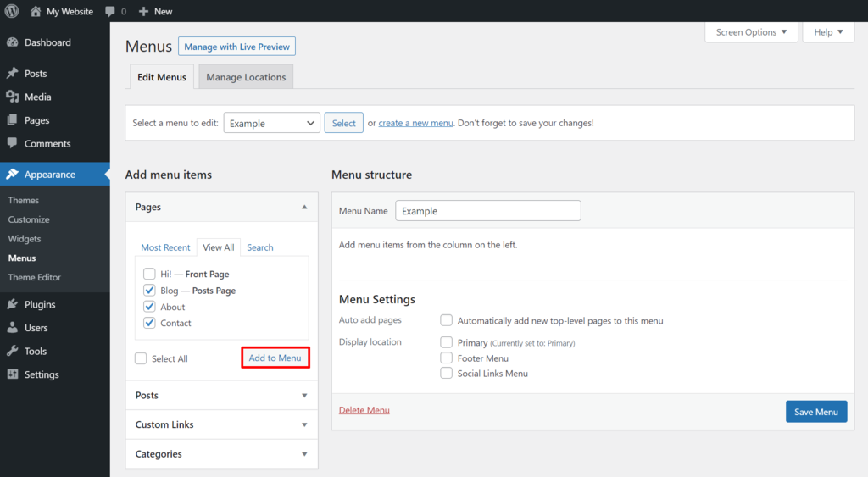Expand the Categories panel
Image resolution: width=868 pixels, height=477 pixels.
point(221,454)
